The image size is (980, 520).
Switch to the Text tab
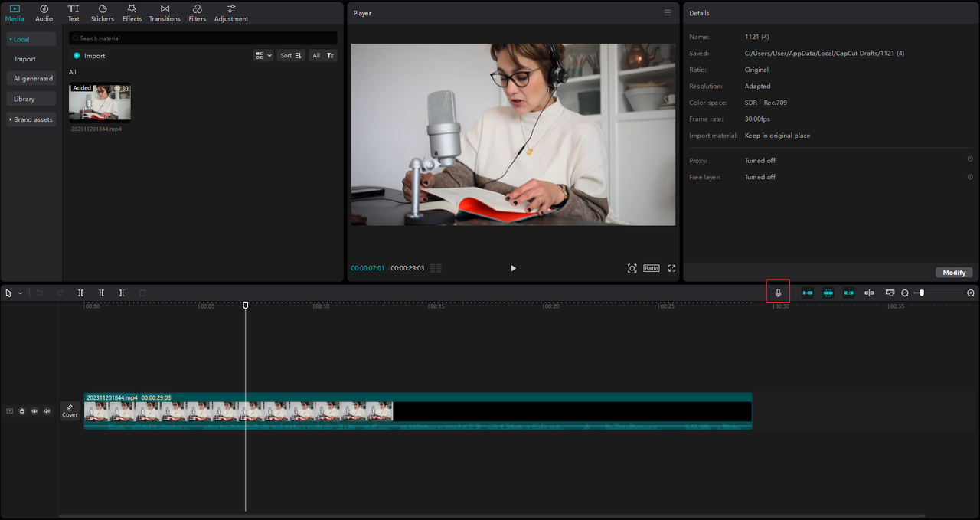[x=73, y=13]
